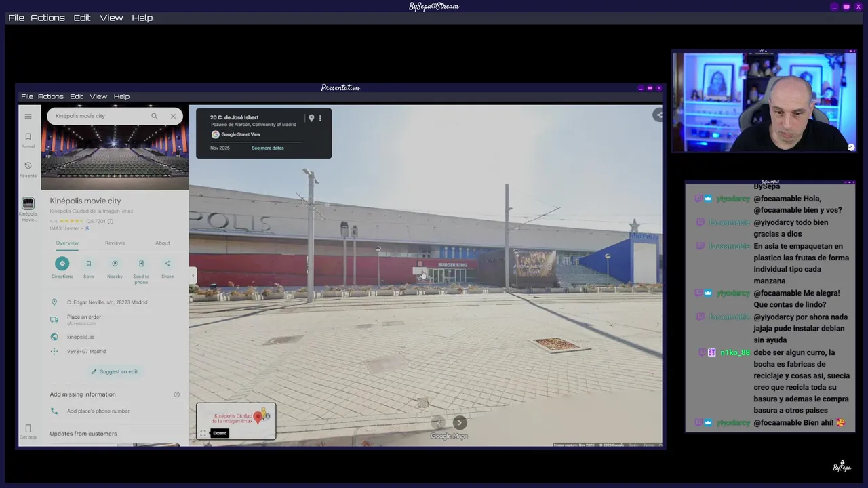Click the 20 C. de José Isbert title
Screen dimensions: 868x488
coord(235,117)
